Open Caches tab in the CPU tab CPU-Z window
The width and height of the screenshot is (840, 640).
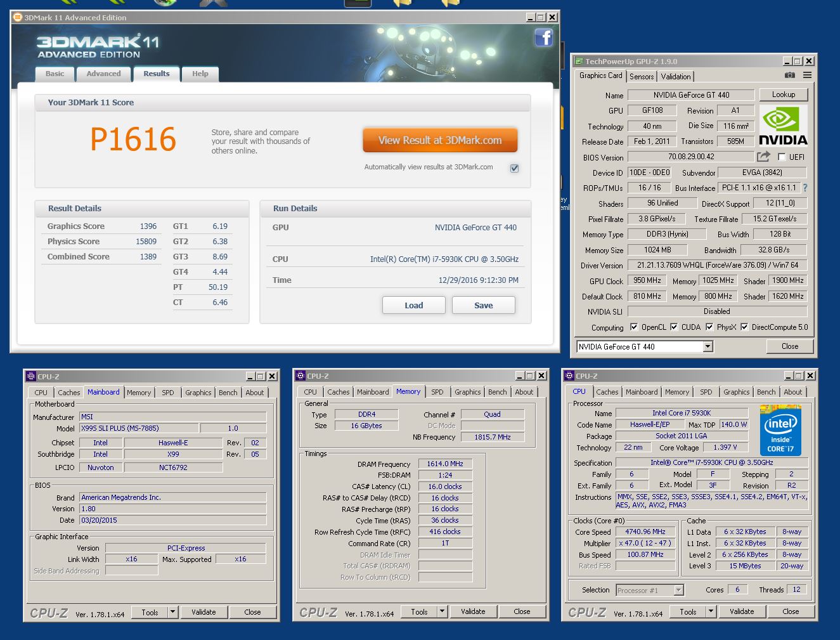[607, 392]
